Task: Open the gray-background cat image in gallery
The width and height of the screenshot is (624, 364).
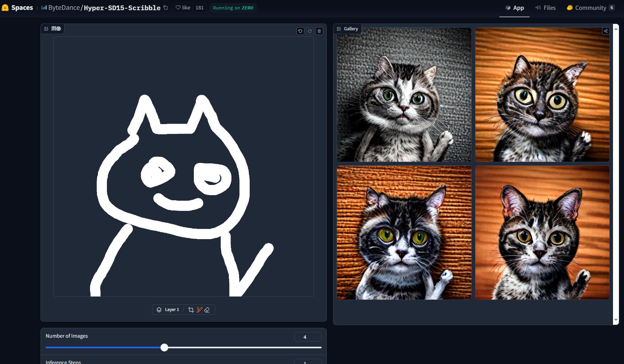Action: 404,95
